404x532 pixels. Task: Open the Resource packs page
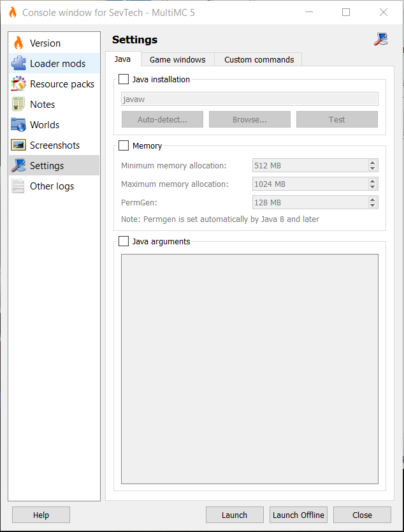click(x=54, y=84)
